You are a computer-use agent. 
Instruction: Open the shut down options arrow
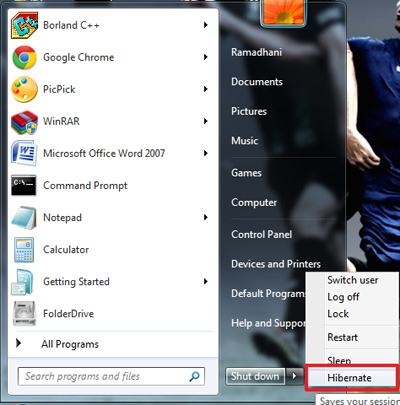click(294, 376)
